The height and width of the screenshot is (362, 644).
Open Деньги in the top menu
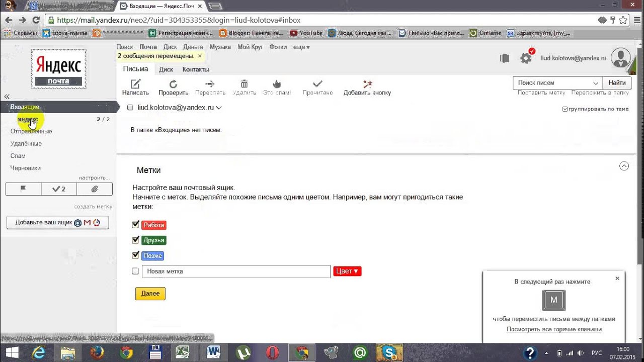(193, 47)
